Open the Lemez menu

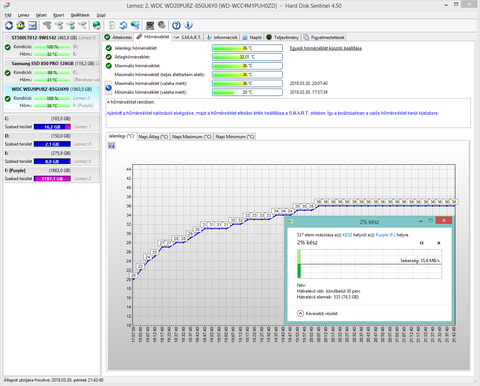23,15
